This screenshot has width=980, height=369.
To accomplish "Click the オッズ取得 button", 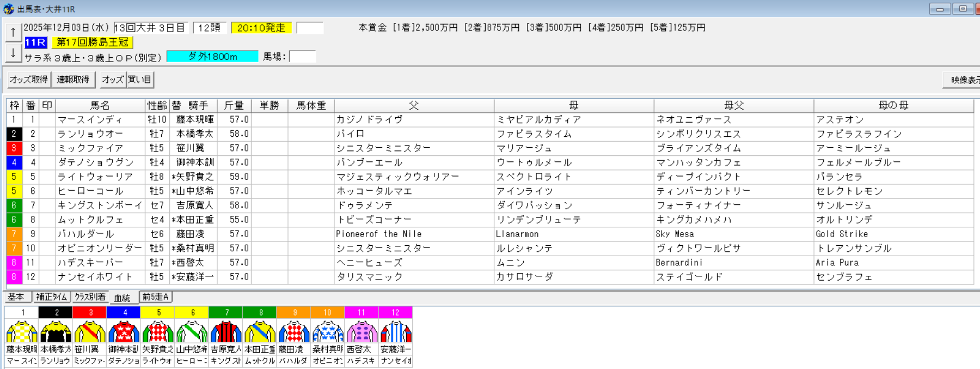I will point(29,80).
